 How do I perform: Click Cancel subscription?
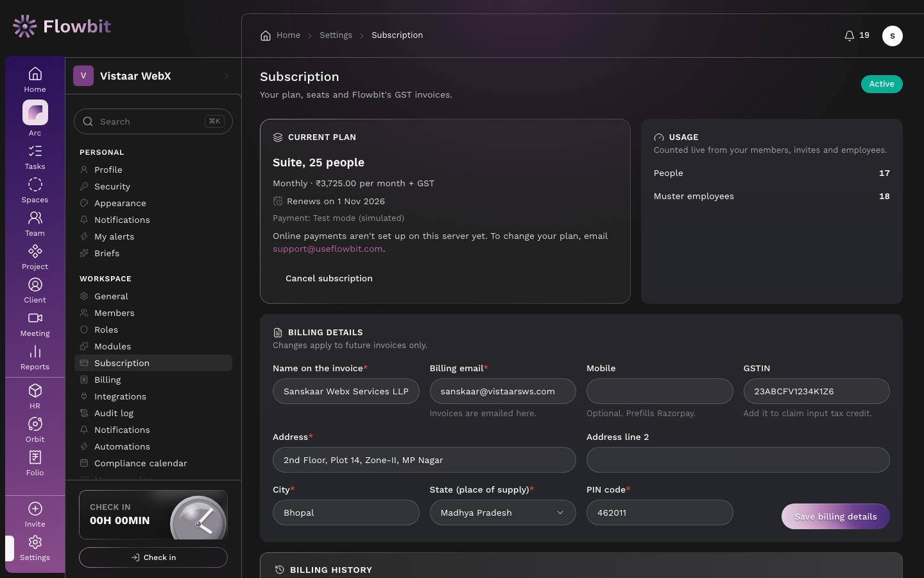click(329, 278)
